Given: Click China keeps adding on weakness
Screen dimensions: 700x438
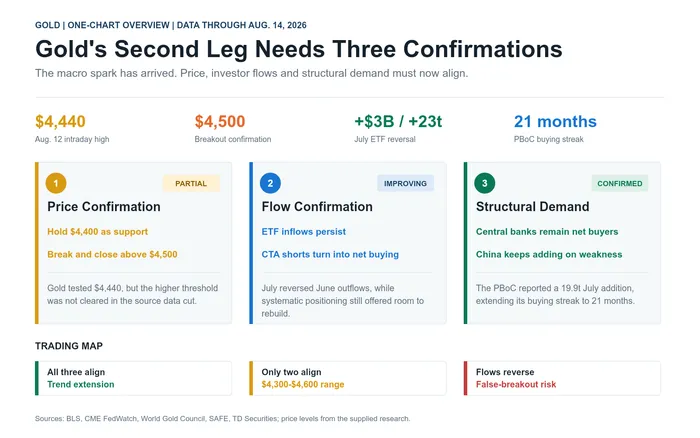Looking at the screenshot, I should click(x=549, y=254).
